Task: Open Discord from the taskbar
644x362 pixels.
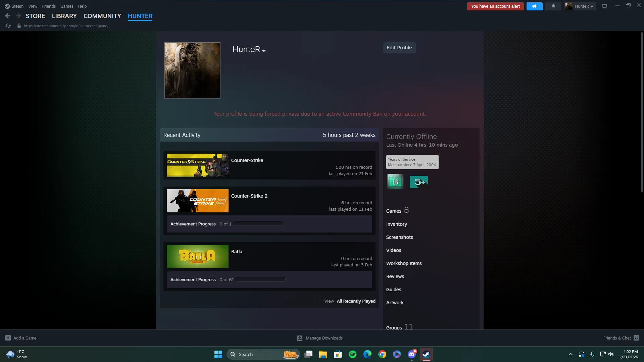Action: pyautogui.click(x=412, y=354)
